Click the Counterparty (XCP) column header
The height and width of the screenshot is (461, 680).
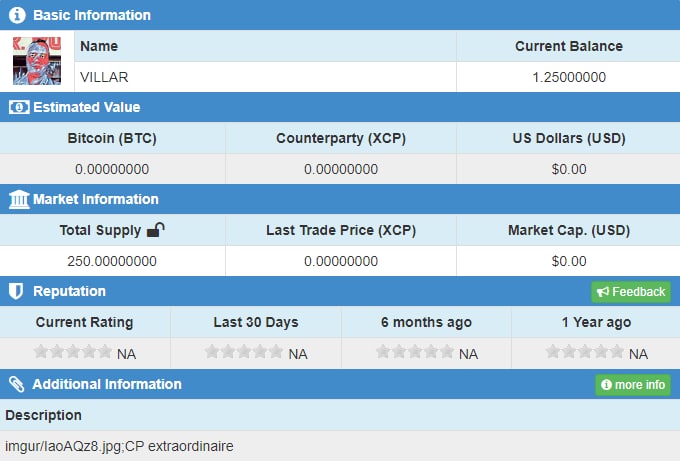point(341,138)
